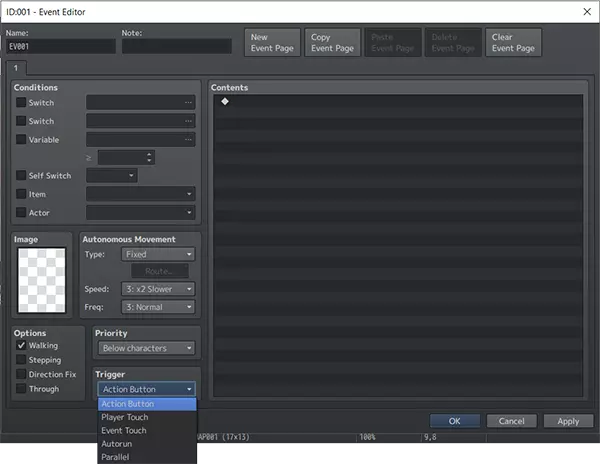Enable Variable condition checkbox
The image size is (600, 464).
point(21,139)
